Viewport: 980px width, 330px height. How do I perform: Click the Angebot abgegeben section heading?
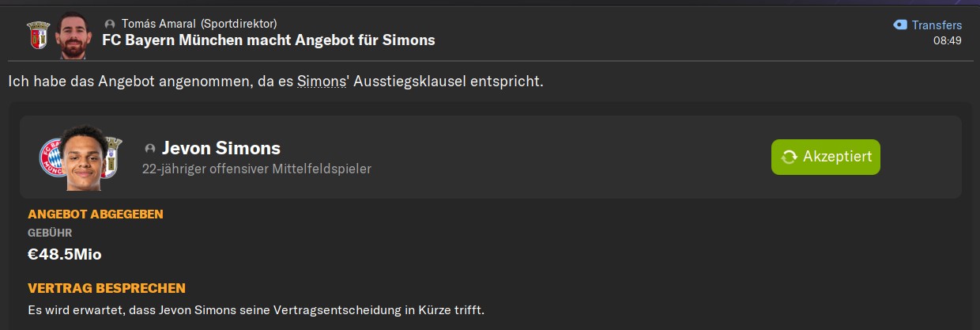(96, 214)
